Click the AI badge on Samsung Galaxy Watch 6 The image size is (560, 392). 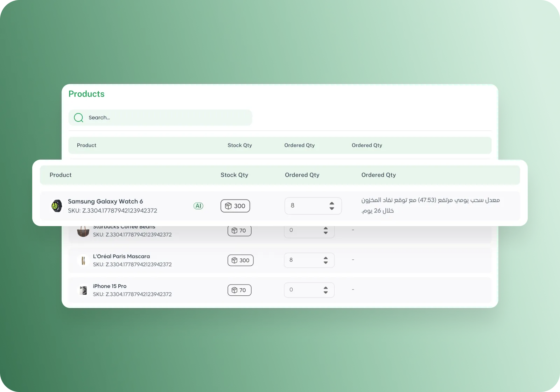pos(198,206)
